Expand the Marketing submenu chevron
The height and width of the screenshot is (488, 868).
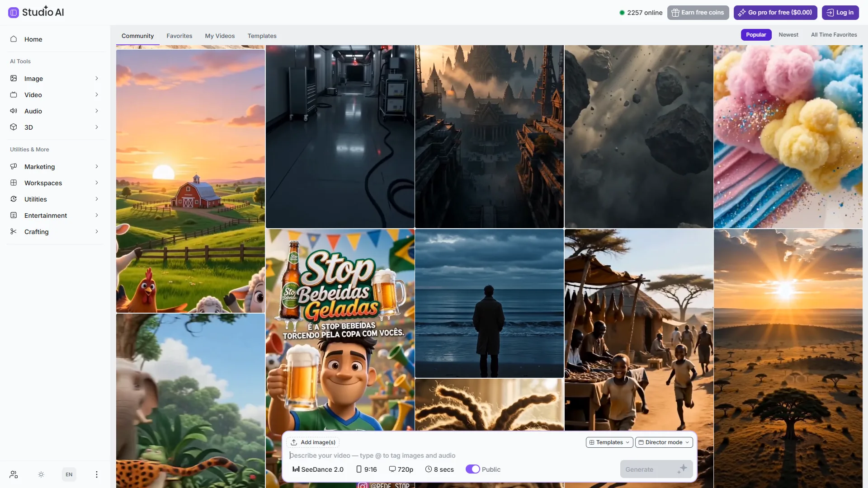(x=97, y=166)
